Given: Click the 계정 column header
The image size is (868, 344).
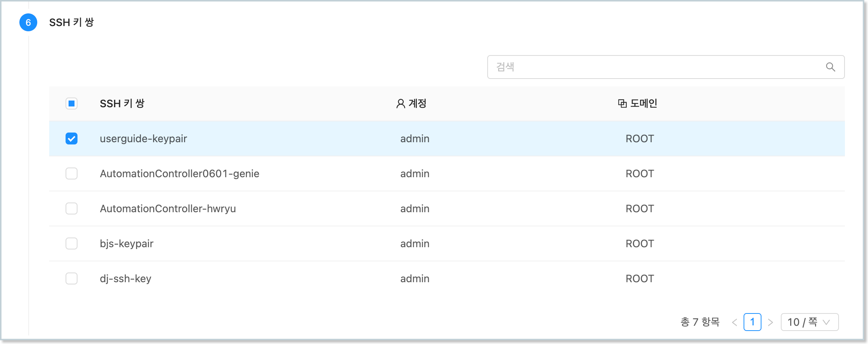Looking at the screenshot, I should tap(417, 103).
